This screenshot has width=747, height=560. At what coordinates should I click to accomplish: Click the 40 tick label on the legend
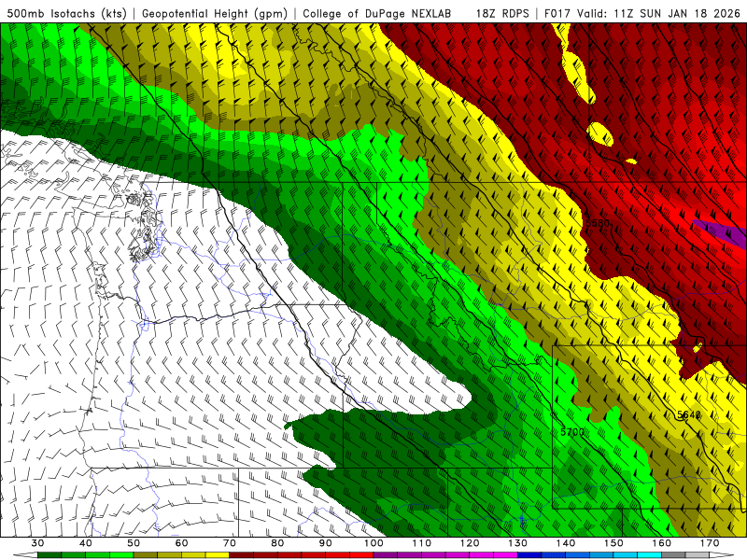pyautogui.click(x=86, y=543)
